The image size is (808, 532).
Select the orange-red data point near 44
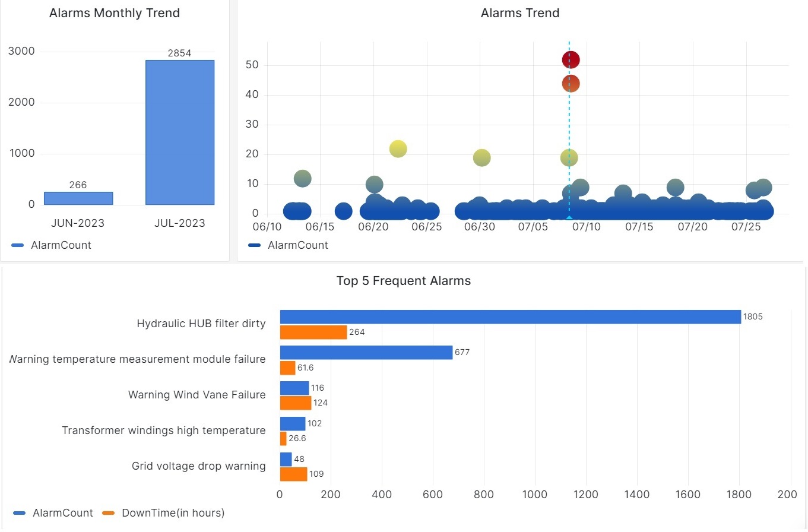tap(571, 84)
